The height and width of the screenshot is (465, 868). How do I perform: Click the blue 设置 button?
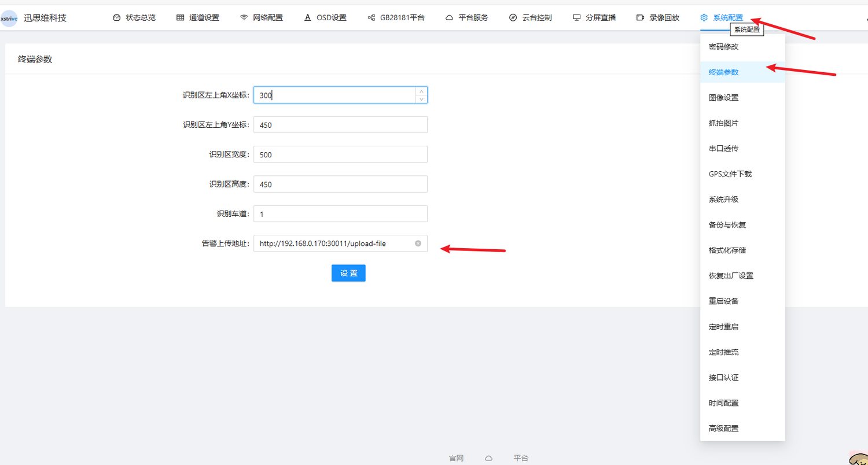pos(348,273)
